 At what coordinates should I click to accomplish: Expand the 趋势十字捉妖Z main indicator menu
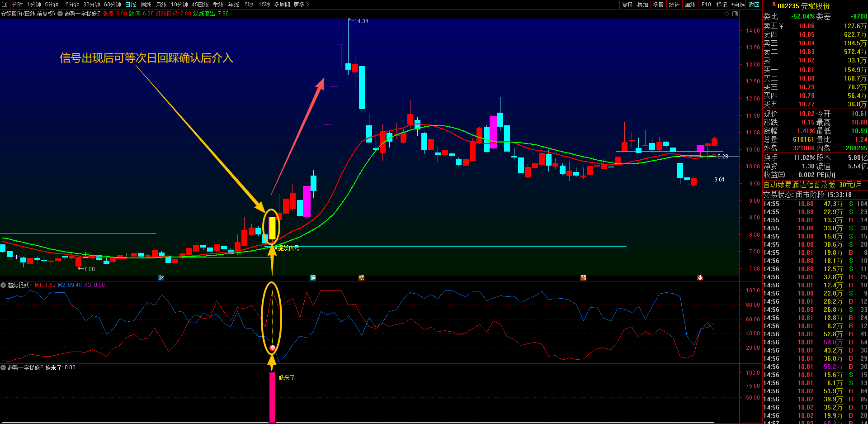click(60, 14)
